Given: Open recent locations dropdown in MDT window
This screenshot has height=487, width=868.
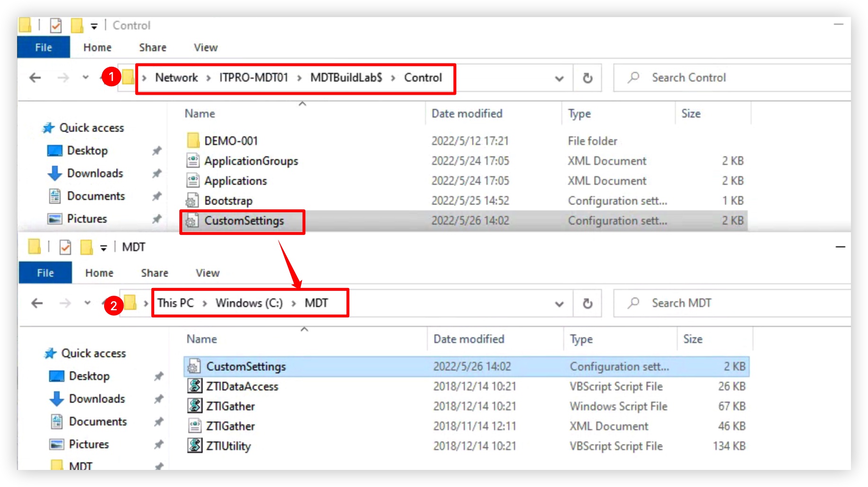Looking at the screenshot, I should tap(88, 302).
